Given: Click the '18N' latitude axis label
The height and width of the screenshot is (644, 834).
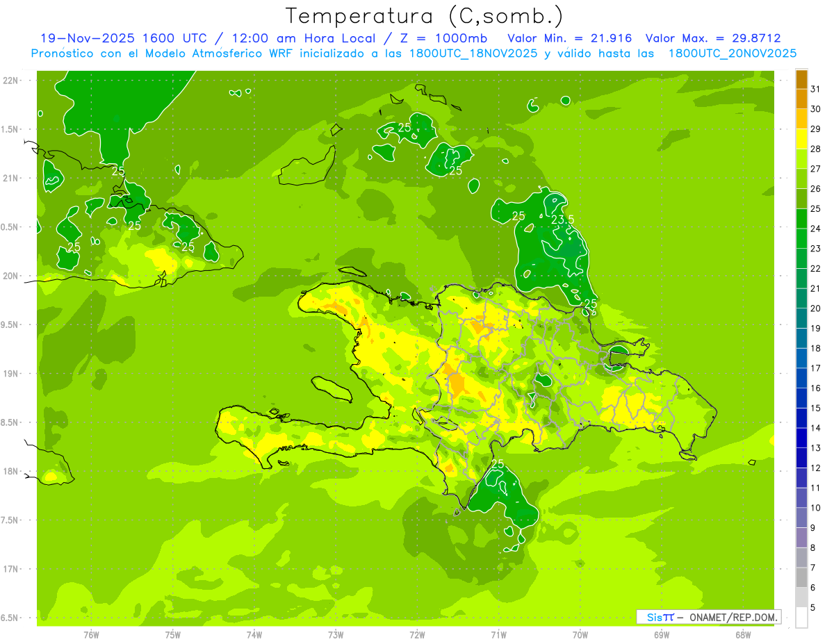Looking at the screenshot, I should click(x=10, y=471).
